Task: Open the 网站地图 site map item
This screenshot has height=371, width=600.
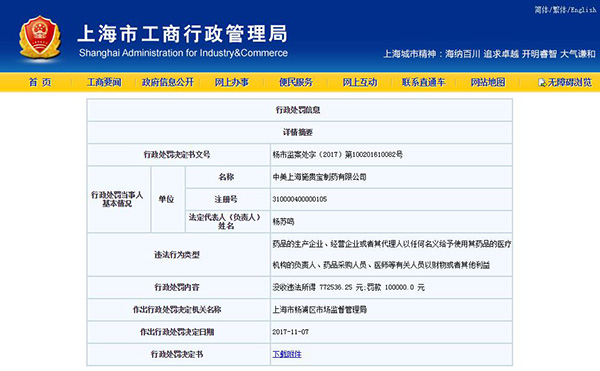Action: 488,82
